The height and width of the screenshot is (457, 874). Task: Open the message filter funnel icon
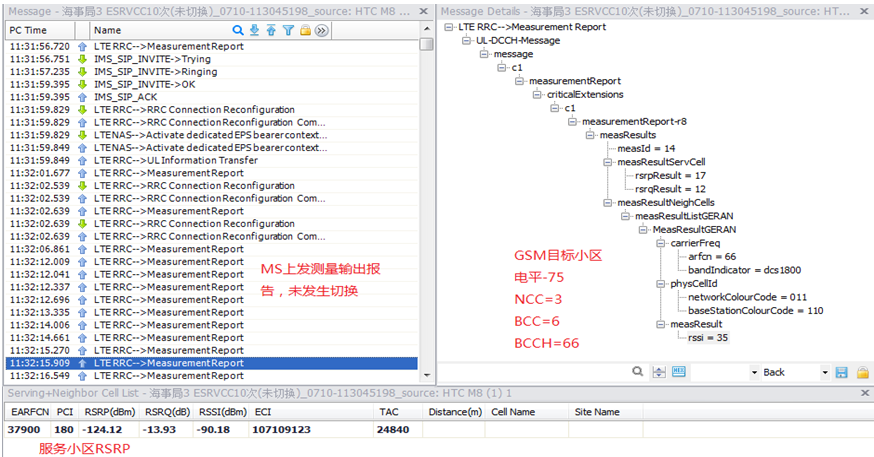[x=288, y=31]
